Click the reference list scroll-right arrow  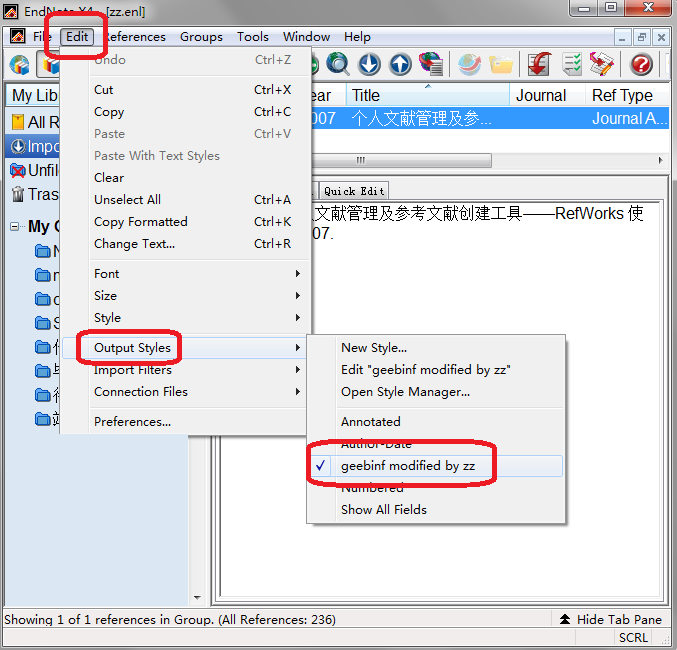tap(660, 160)
